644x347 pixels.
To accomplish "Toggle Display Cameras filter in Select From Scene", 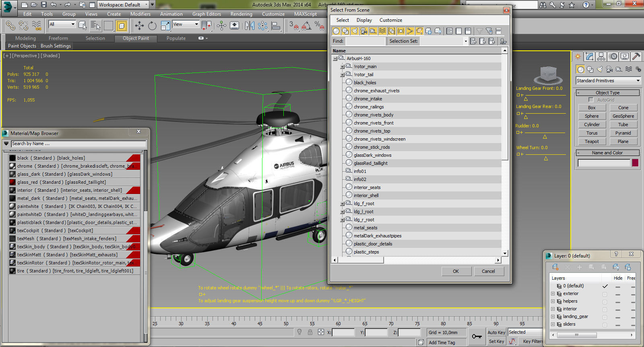I will (x=363, y=31).
